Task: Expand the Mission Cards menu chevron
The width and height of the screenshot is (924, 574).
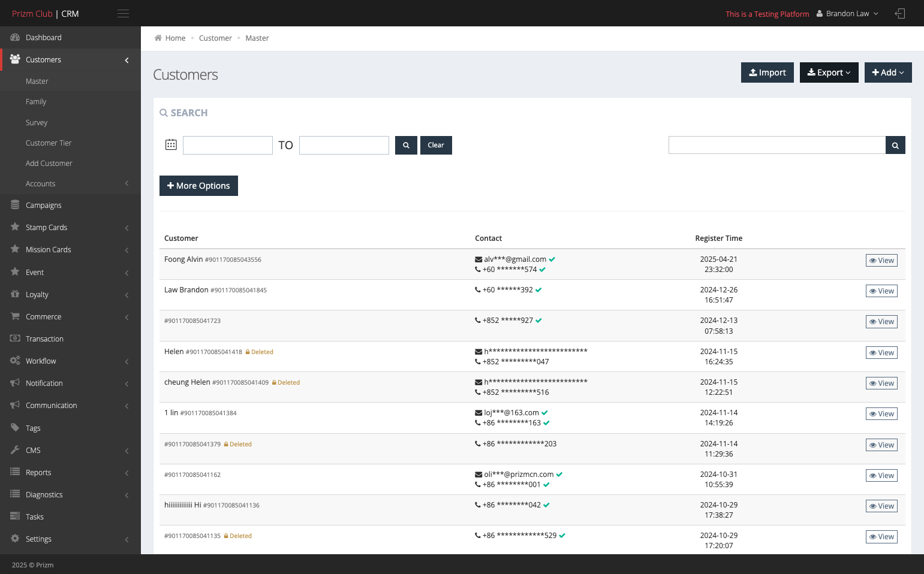Action: click(127, 250)
